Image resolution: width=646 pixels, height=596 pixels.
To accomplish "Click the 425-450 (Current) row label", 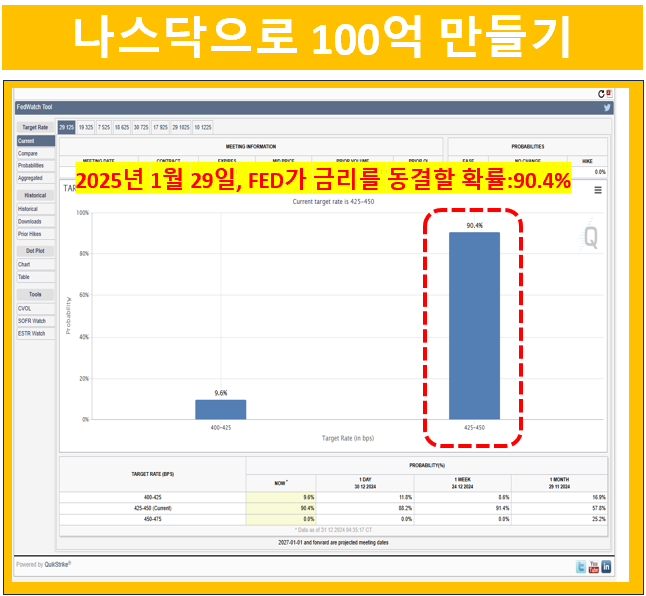I will click(x=152, y=508).
